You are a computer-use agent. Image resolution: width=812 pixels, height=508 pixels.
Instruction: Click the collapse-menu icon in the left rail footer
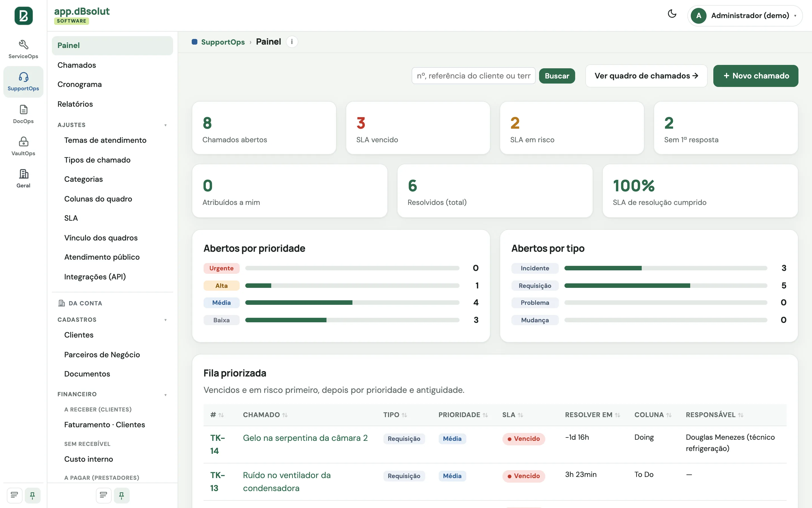click(x=14, y=495)
